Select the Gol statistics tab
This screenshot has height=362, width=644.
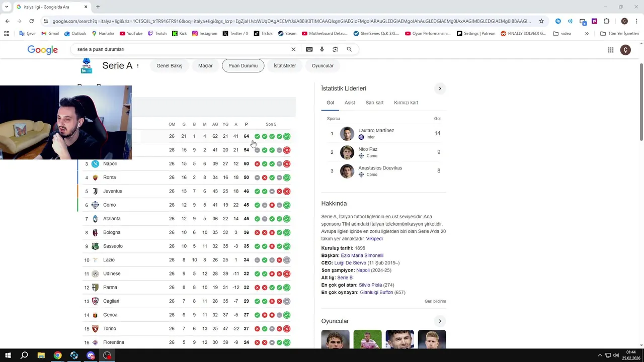(330, 103)
